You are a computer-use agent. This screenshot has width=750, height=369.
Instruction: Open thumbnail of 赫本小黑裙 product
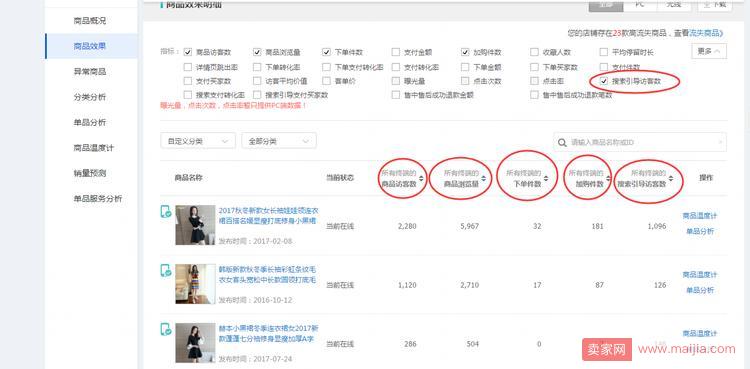click(195, 343)
